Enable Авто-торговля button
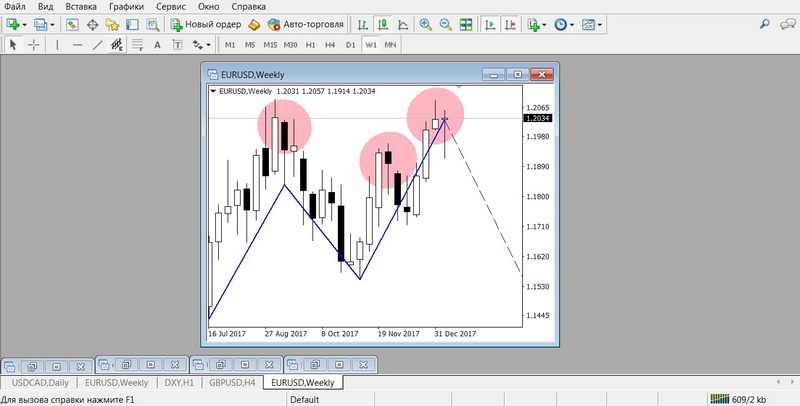Viewport: 800px width, 406px height. click(303, 24)
